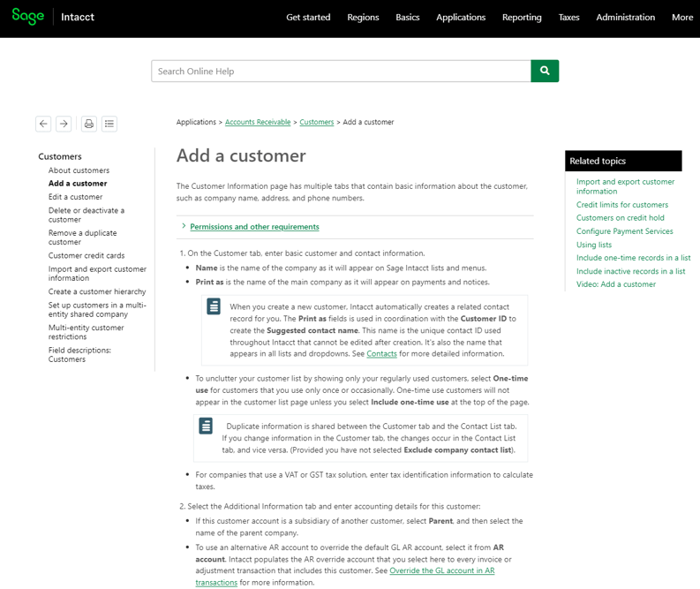700x589 pixels.
Task: Open Set up customers in multi-entity shared company
Action: (x=97, y=310)
